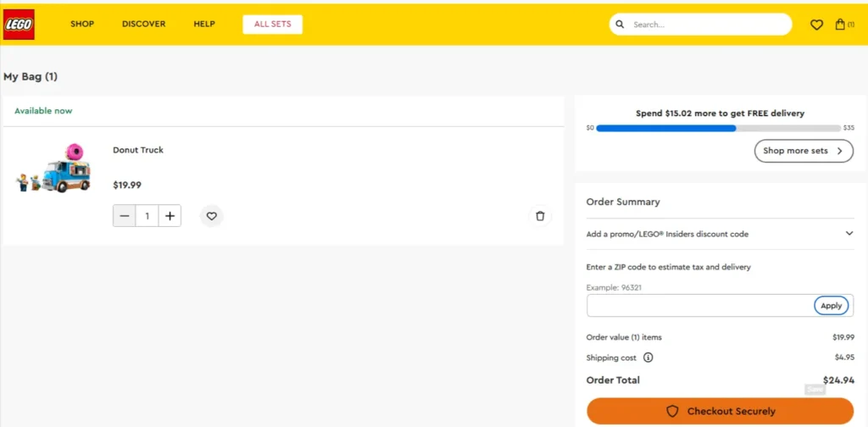
Task: Click the 'Available now' status text
Action: click(43, 111)
